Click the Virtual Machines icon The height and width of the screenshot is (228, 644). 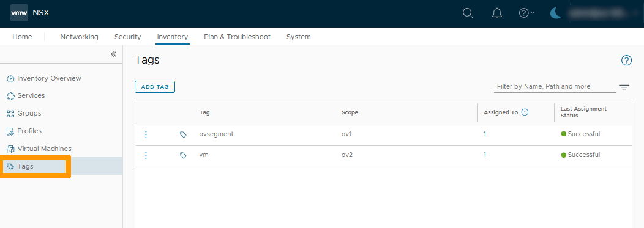(10, 149)
